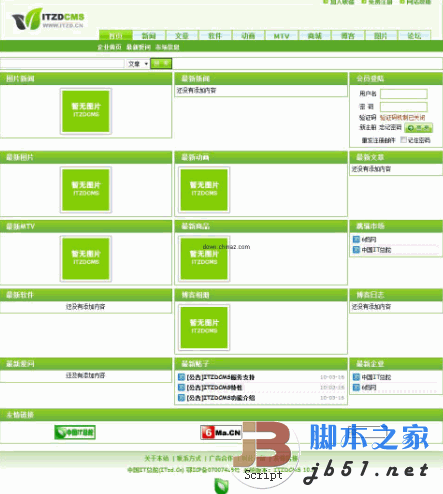Click the 中国IT总站 friend-link banner
Viewport: 443px width, 494px height.
point(75,432)
